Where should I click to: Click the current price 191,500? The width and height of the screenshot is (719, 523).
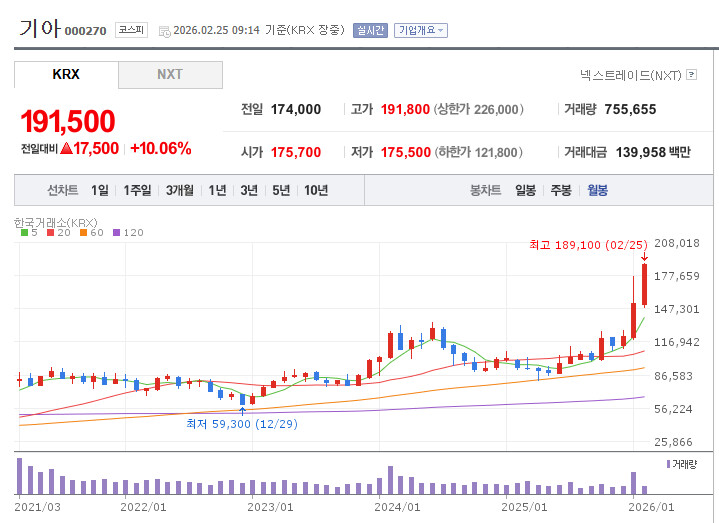[x=68, y=121]
